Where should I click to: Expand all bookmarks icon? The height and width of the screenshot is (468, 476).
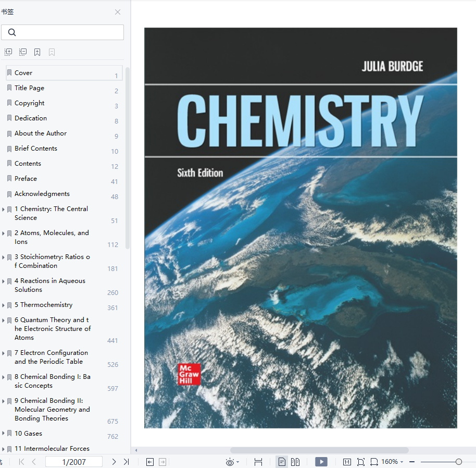pos(8,52)
